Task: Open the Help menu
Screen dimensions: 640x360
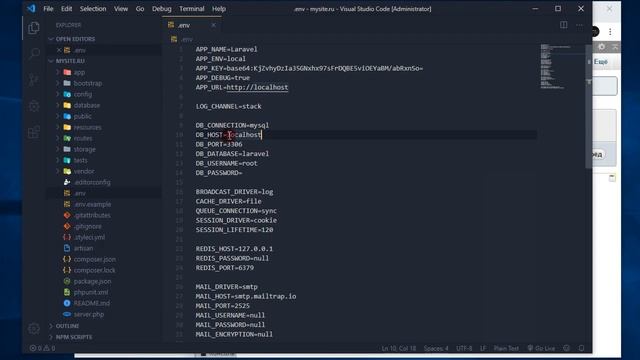Action: tap(219, 9)
